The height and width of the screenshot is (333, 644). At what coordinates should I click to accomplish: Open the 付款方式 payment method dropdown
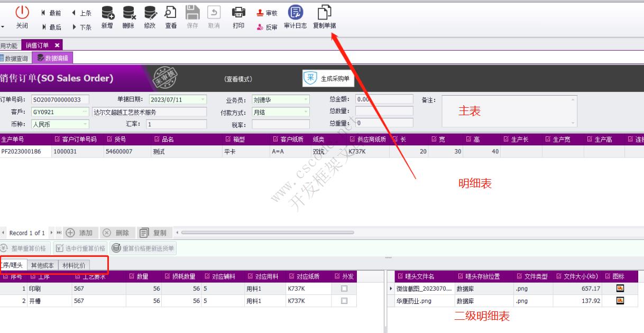pyautogui.click(x=306, y=112)
